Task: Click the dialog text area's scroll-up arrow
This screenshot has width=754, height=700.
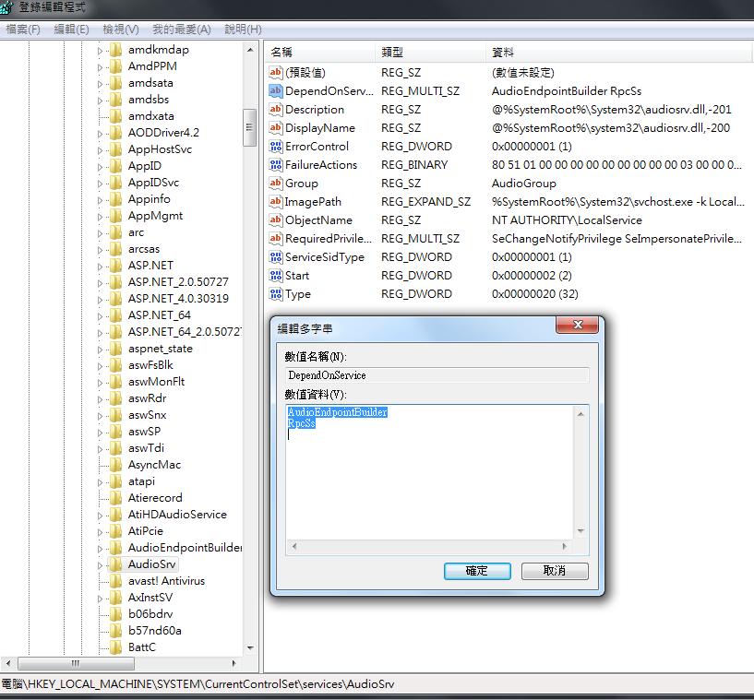Action: pyautogui.click(x=580, y=414)
